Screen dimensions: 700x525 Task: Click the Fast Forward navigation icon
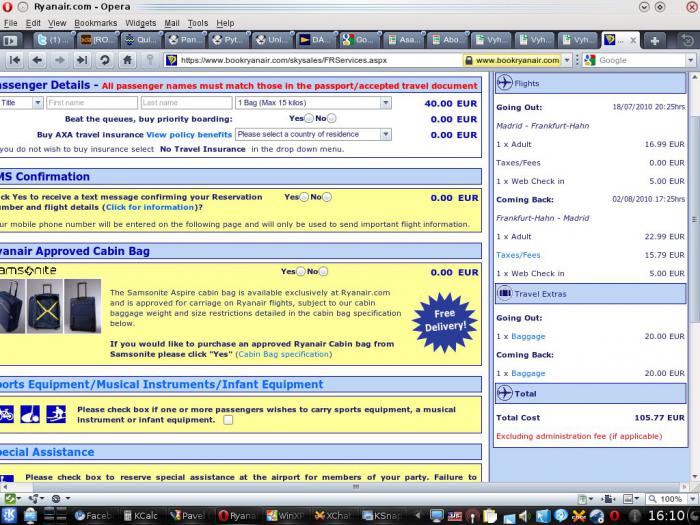tap(82, 60)
